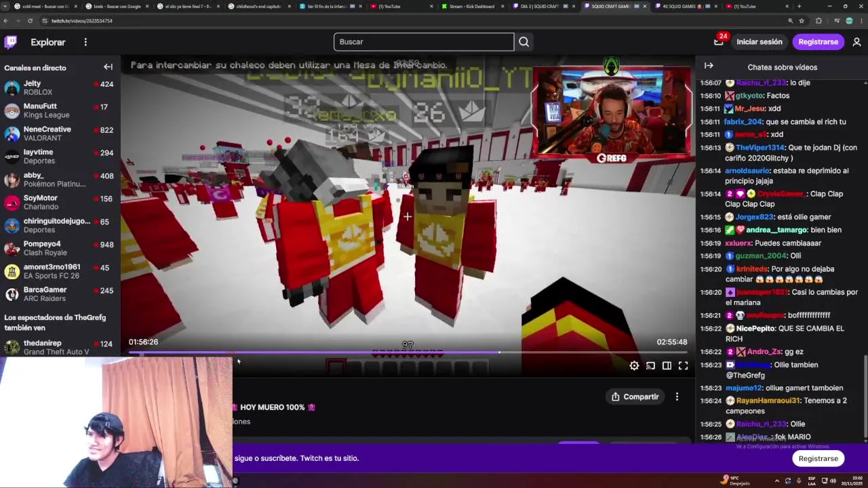Click the search magnifier button

pos(524,42)
